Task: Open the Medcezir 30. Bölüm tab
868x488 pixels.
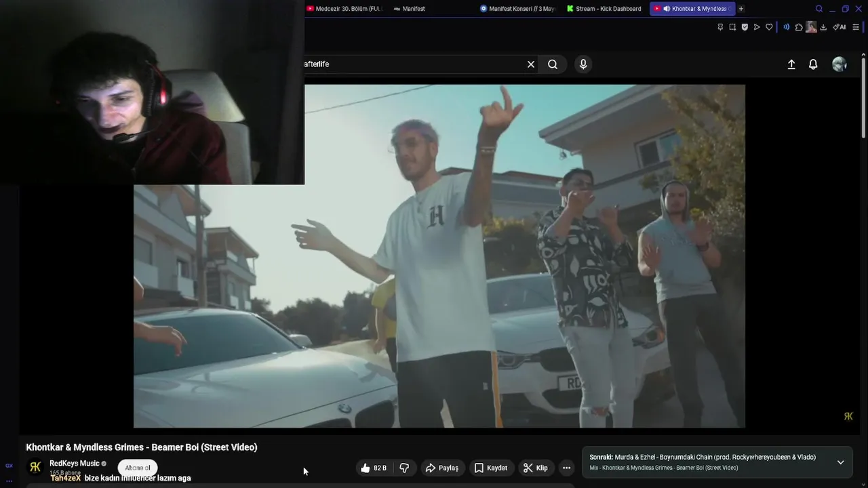Action: coord(344,9)
